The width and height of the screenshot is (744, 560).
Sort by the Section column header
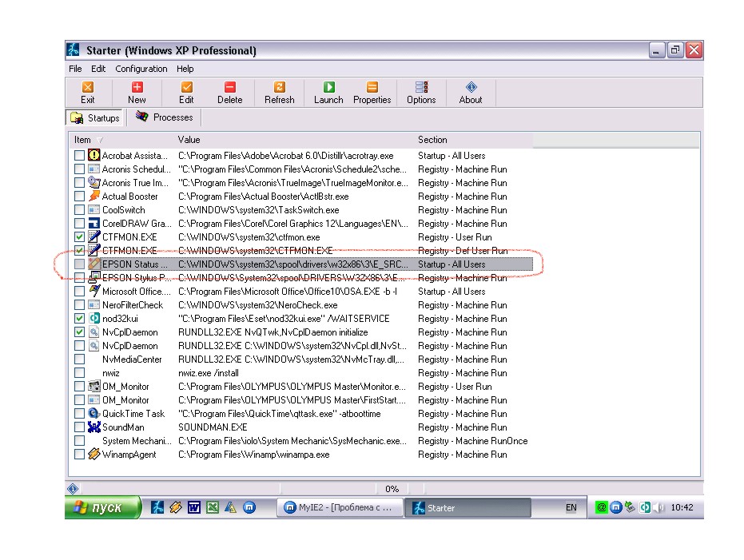pyautogui.click(x=474, y=140)
